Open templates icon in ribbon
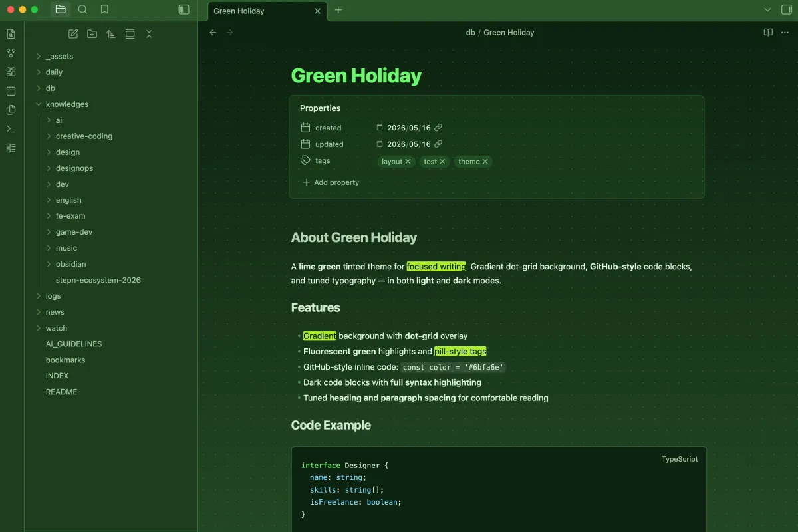Image resolution: width=798 pixels, height=532 pixels. coord(11,110)
